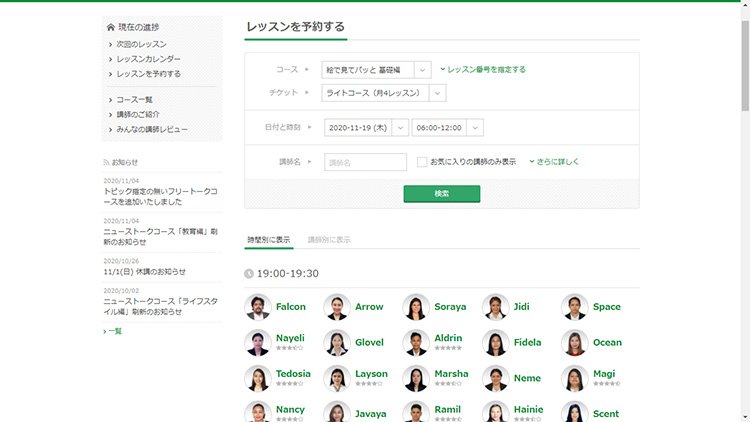
Task: Open the チケット ticket dropdown
Action: [383, 93]
